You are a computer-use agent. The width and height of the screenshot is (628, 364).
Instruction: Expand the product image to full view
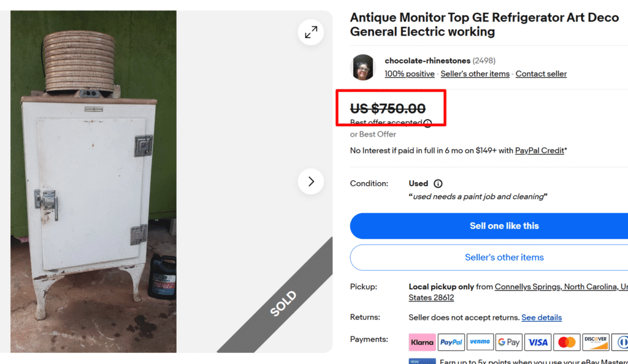[311, 32]
